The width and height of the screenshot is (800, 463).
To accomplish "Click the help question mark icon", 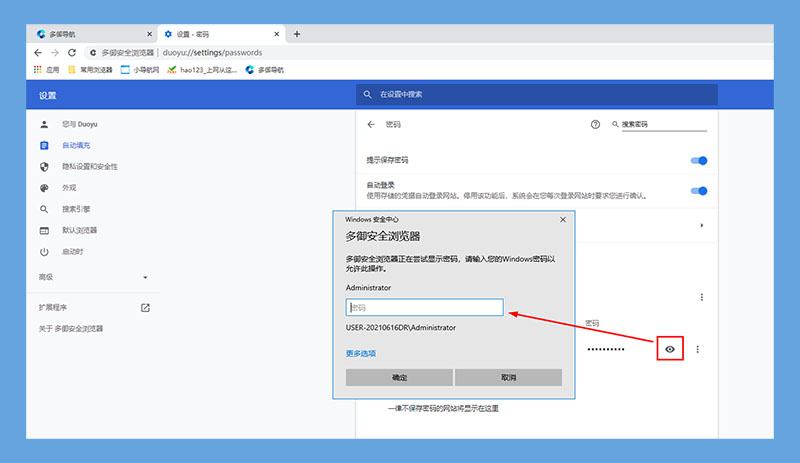I will coord(595,125).
